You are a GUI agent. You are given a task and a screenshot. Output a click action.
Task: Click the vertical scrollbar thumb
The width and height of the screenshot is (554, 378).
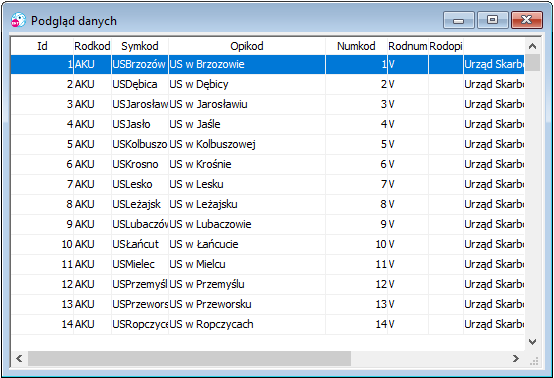[x=532, y=63]
